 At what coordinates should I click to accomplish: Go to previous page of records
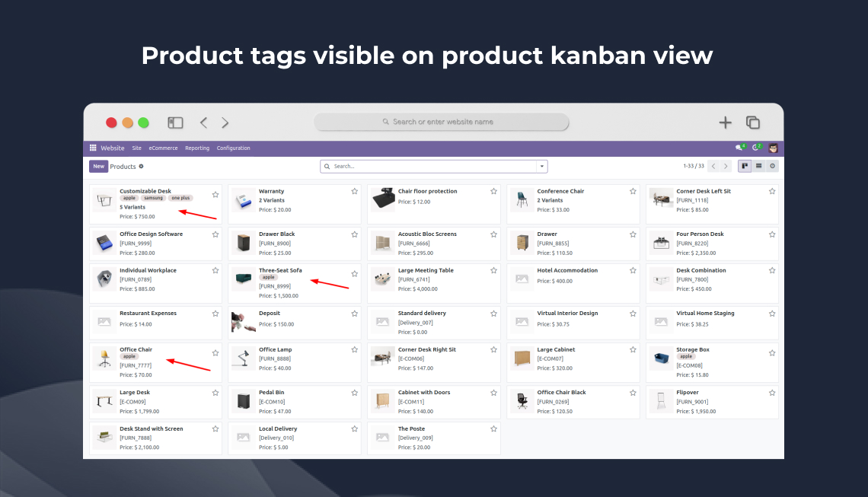pyautogui.click(x=713, y=166)
